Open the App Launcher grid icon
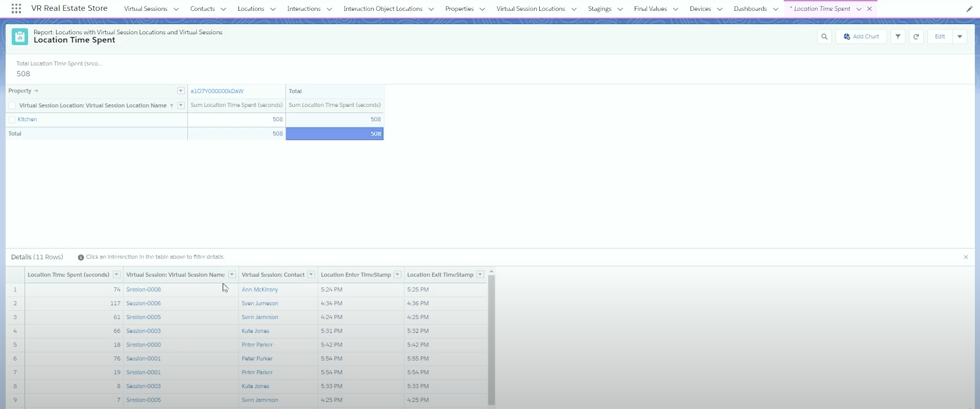 tap(16, 9)
